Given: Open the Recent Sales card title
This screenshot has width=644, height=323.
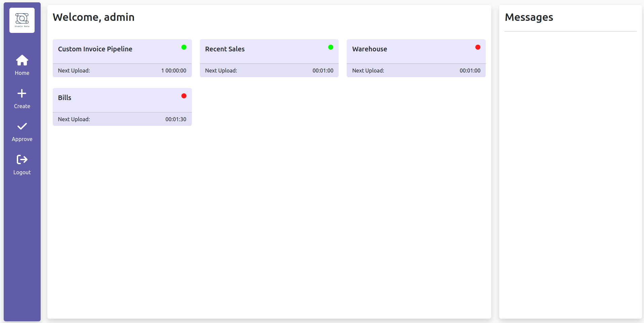Looking at the screenshot, I should pyautogui.click(x=225, y=49).
